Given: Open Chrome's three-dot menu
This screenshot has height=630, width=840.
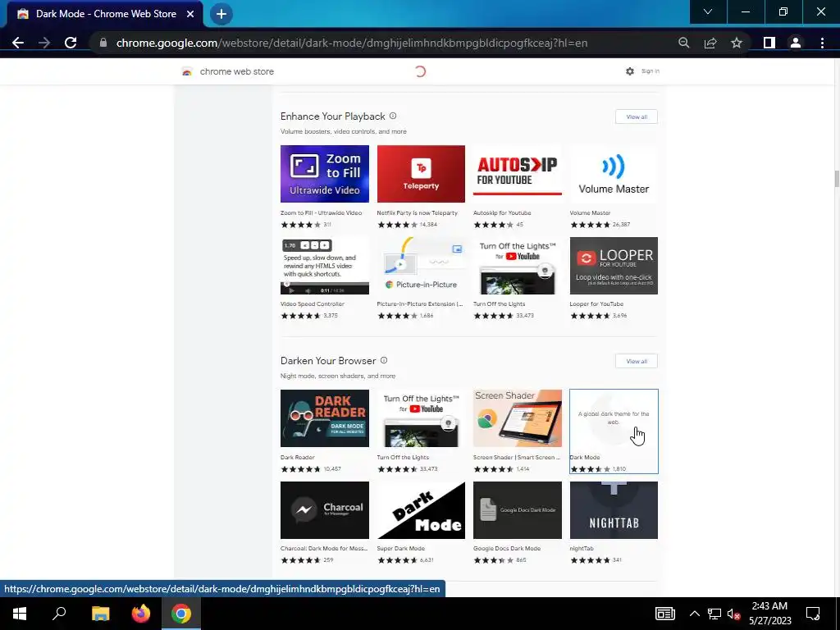Looking at the screenshot, I should coord(822,43).
